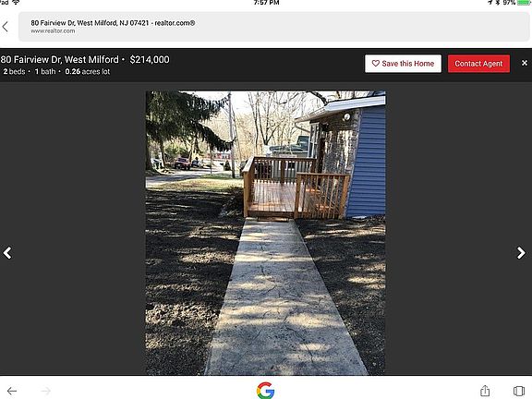Show the previous listing photo
532x399 pixels.
(7, 253)
